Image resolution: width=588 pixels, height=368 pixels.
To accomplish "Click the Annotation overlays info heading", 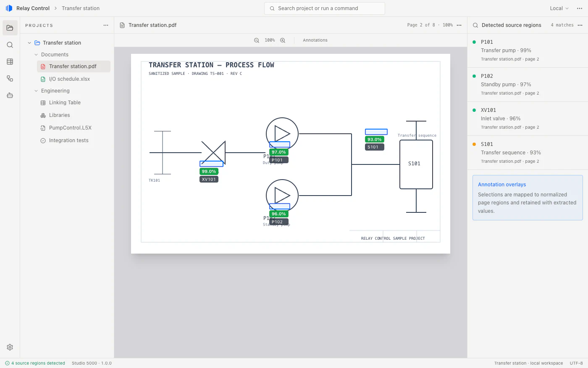I will click(502, 185).
